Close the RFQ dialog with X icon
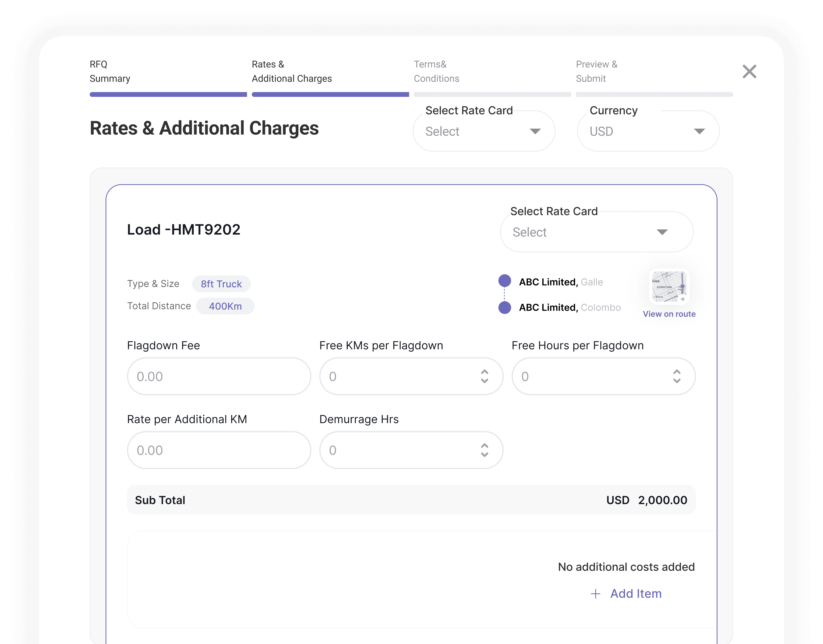This screenshot has height=644, width=823. point(749,71)
